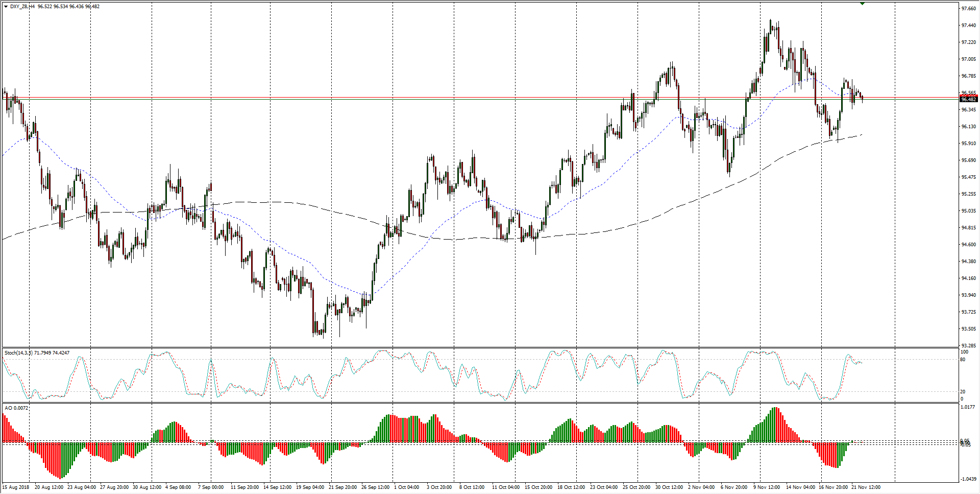The height and width of the screenshot is (494, 980).
Task: Click the 25 Oct 20:00 time label
Action: pyautogui.click(x=636, y=487)
